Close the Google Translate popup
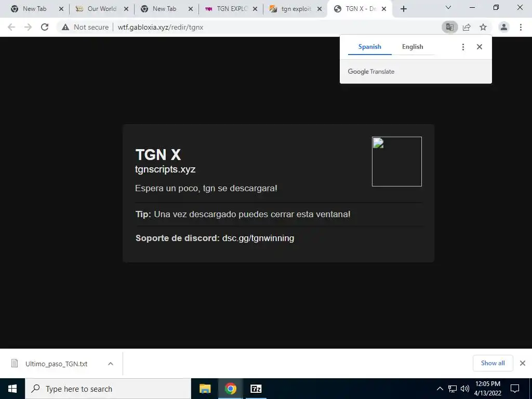 pyautogui.click(x=480, y=47)
